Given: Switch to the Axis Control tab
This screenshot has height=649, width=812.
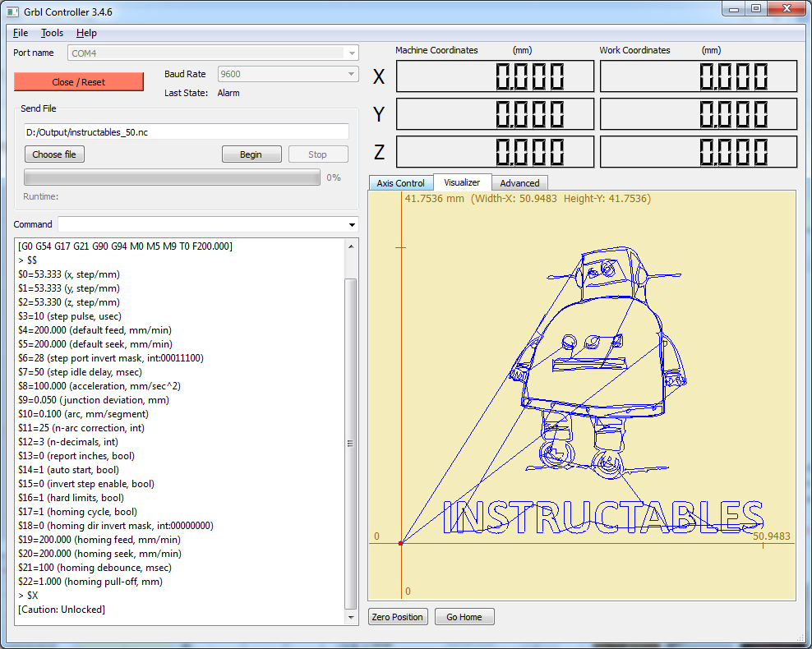Looking at the screenshot, I should pyautogui.click(x=400, y=182).
